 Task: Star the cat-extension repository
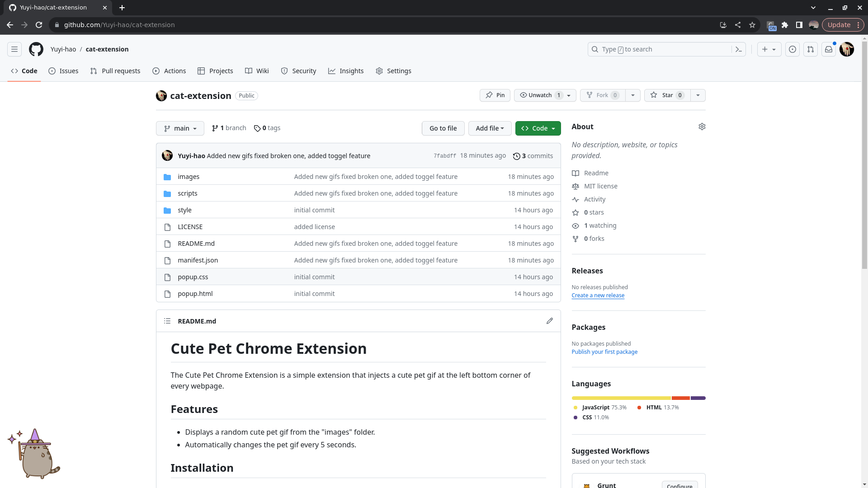pyautogui.click(x=667, y=95)
